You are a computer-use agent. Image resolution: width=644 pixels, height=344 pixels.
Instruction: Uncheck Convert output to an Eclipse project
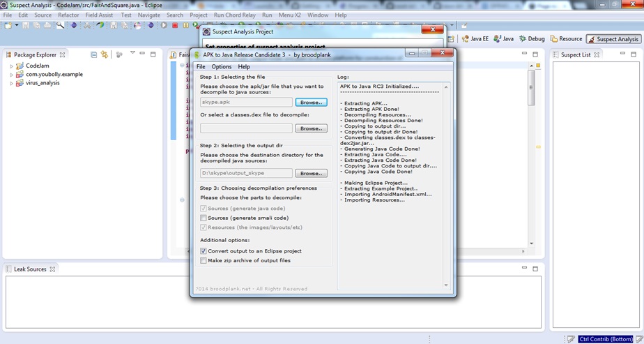204,250
